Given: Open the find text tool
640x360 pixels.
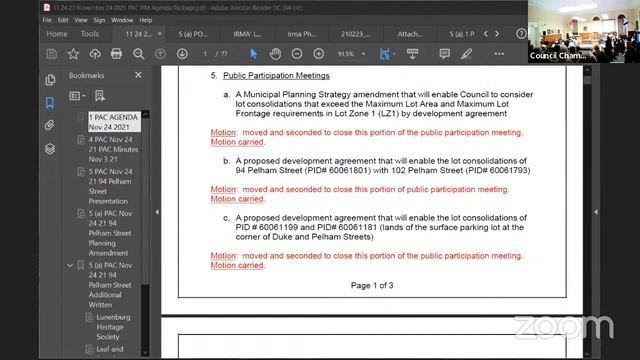Looking at the screenshot, I should tap(138, 54).
